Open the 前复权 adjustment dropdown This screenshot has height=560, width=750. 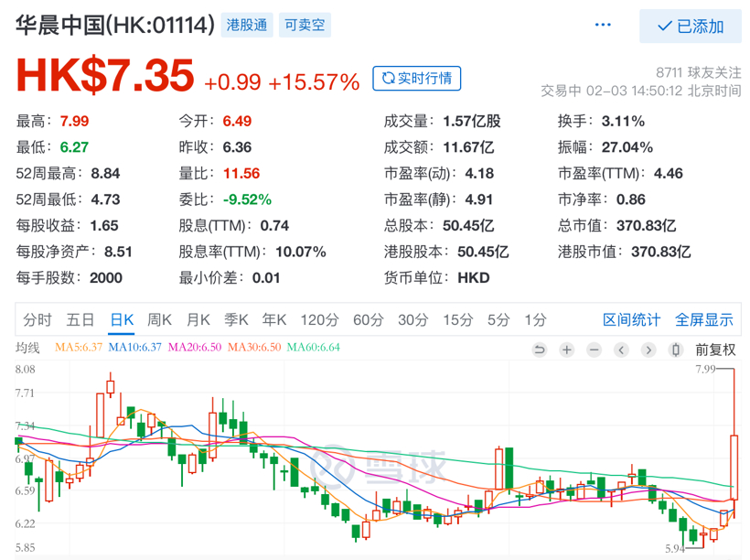(714, 350)
